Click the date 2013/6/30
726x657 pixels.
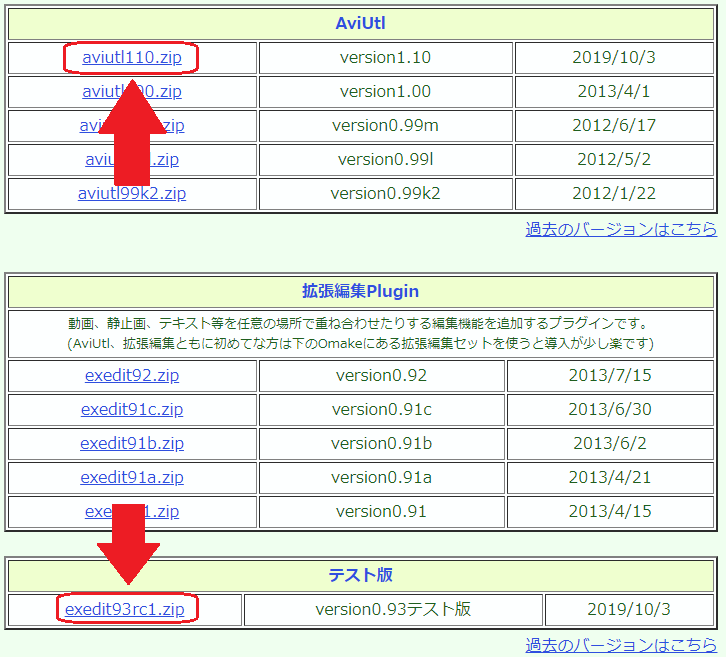610,409
